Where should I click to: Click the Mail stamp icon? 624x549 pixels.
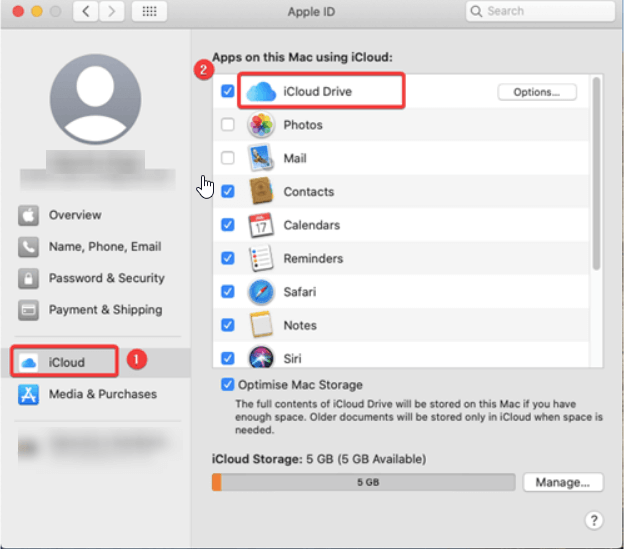tap(261, 158)
